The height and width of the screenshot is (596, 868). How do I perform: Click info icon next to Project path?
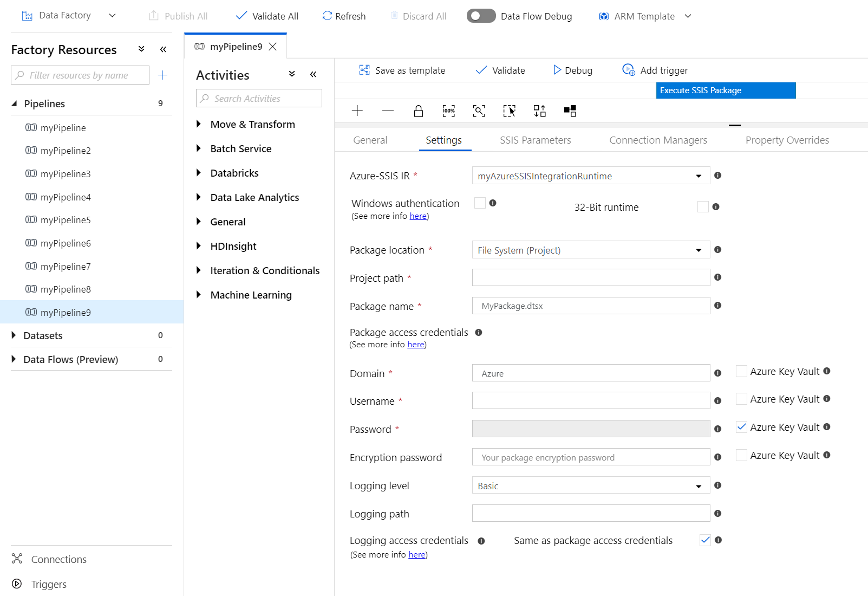coord(717,277)
